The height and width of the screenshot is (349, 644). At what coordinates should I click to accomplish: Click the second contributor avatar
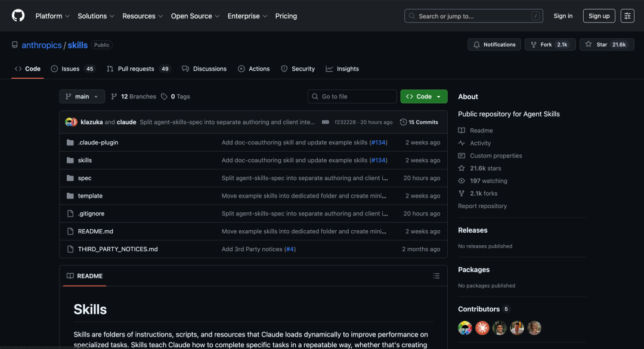pyautogui.click(x=482, y=328)
